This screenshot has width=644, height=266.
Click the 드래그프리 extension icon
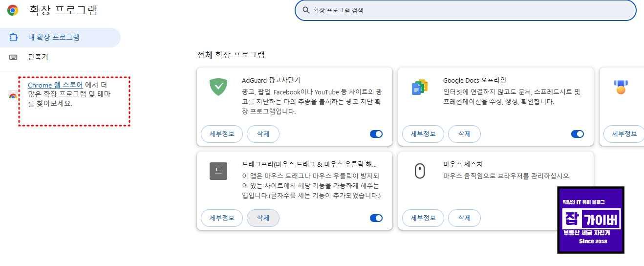click(x=218, y=171)
